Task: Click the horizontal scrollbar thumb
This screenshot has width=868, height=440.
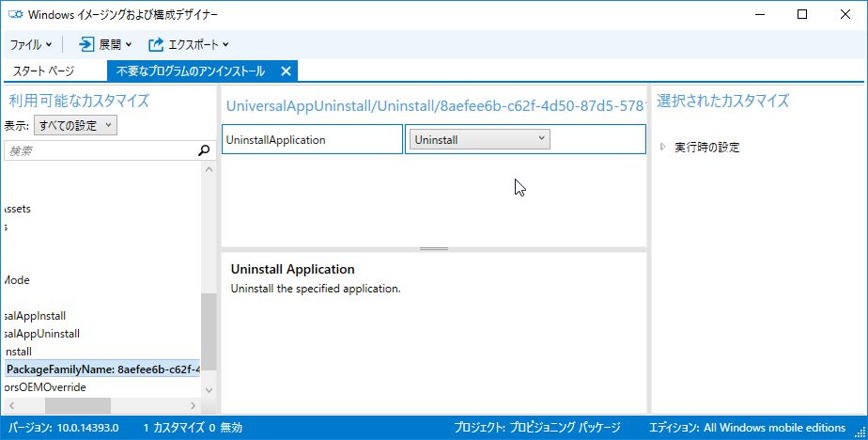Action: pos(77,405)
